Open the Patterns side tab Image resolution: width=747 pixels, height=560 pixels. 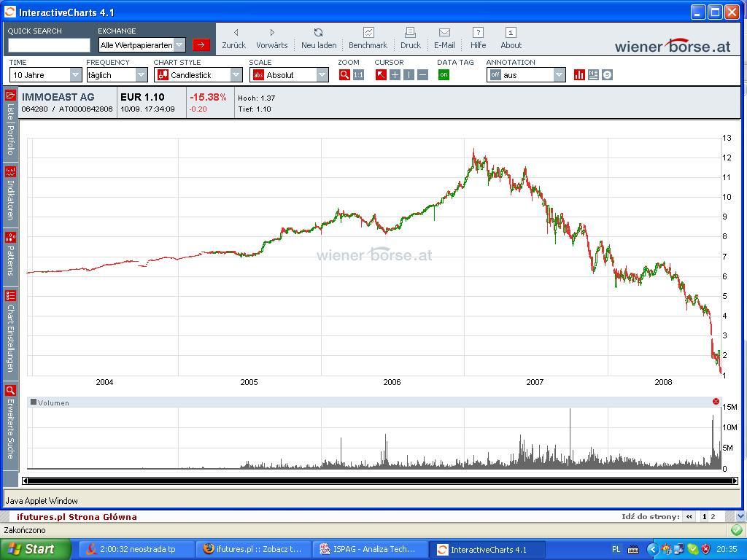10,254
